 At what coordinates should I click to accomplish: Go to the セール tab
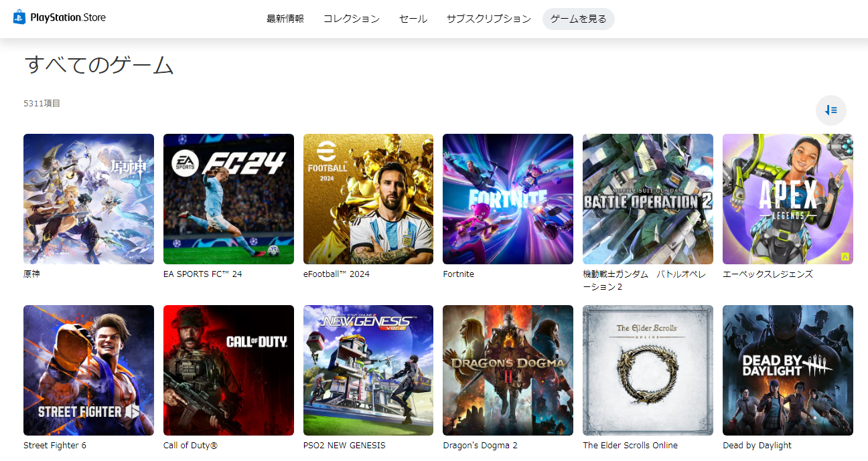(x=413, y=19)
